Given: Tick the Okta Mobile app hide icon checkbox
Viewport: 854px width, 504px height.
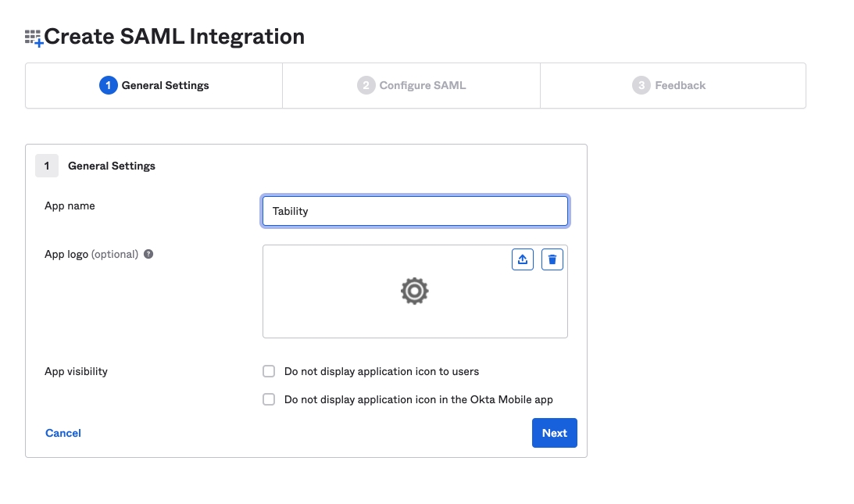Looking at the screenshot, I should coord(269,399).
